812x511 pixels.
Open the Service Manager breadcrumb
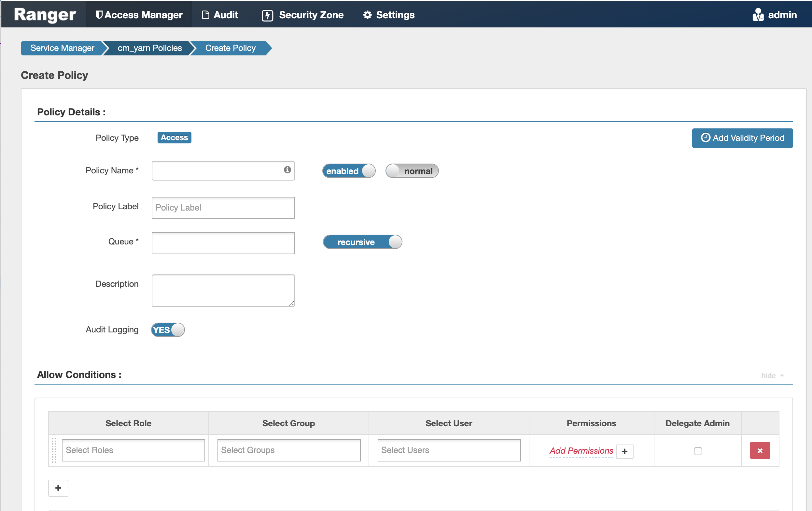(x=62, y=48)
